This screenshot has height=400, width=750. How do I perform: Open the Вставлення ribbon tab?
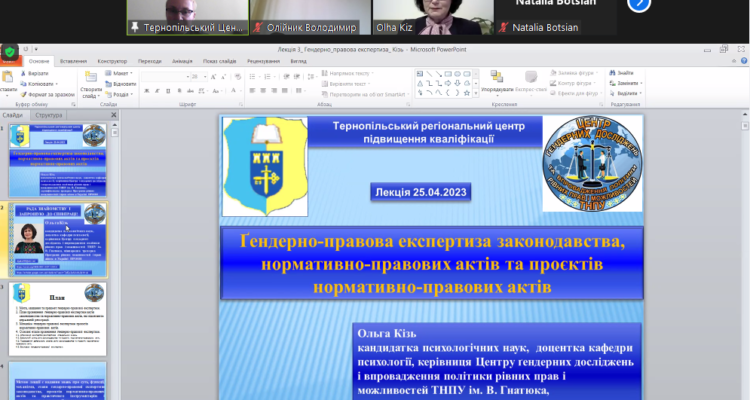[73, 61]
